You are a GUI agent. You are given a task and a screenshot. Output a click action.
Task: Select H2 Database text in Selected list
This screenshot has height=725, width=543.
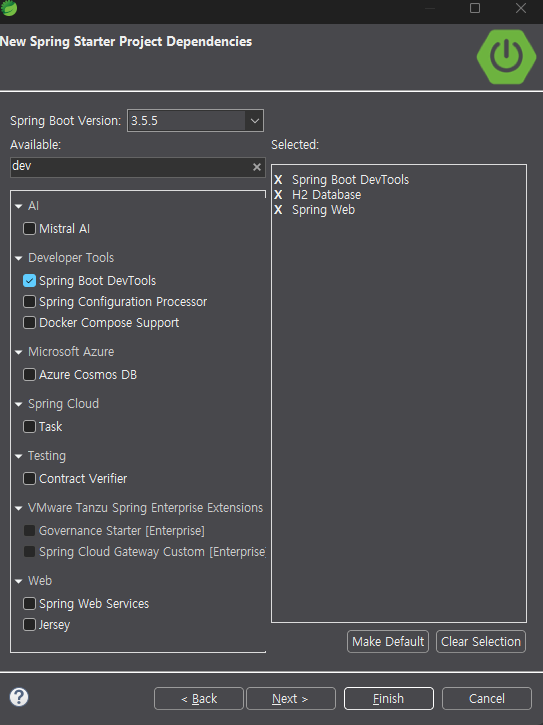point(327,195)
